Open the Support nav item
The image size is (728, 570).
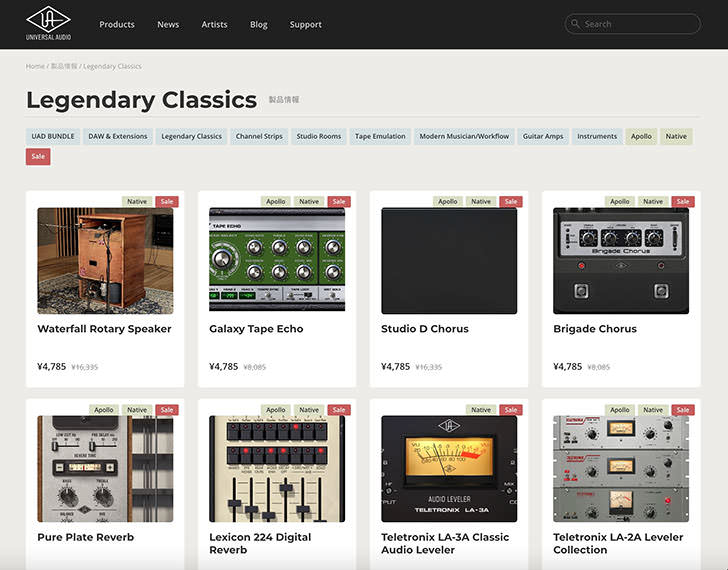(306, 24)
